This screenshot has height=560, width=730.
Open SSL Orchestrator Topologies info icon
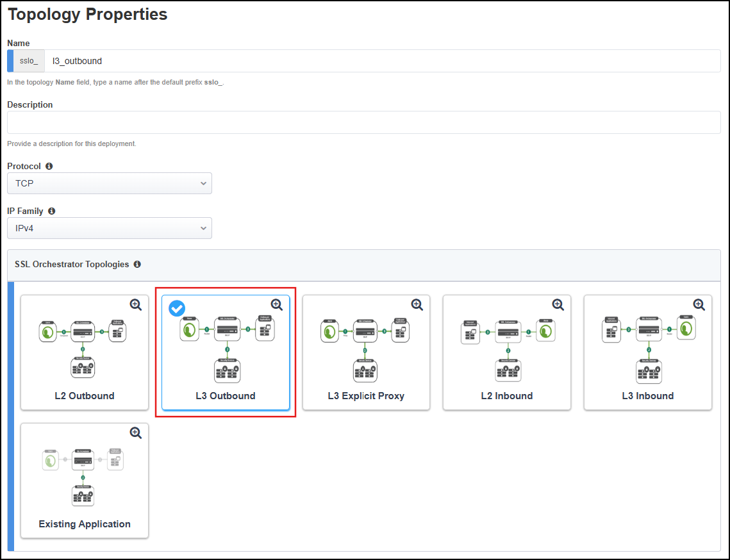pos(137,264)
